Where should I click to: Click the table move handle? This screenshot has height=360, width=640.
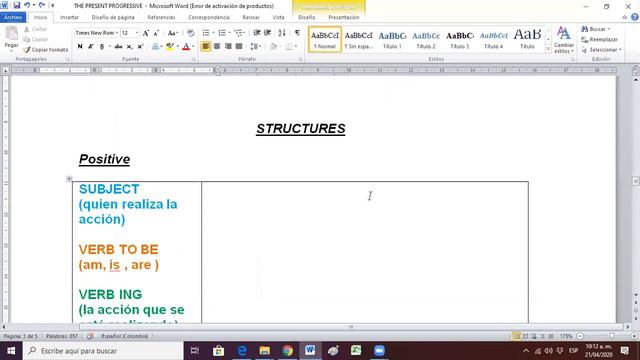point(69,178)
